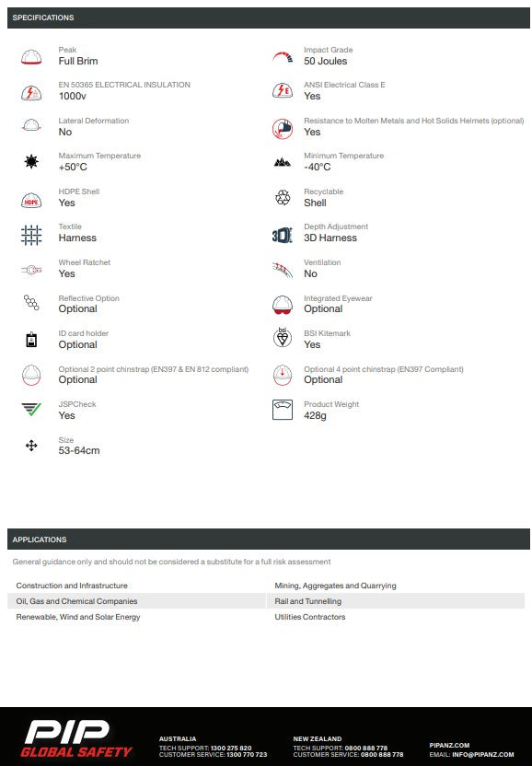The width and height of the screenshot is (532, 766).
Task: Click the Recyclable shell recycling icon
Action: pyautogui.click(x=283, y=197)
